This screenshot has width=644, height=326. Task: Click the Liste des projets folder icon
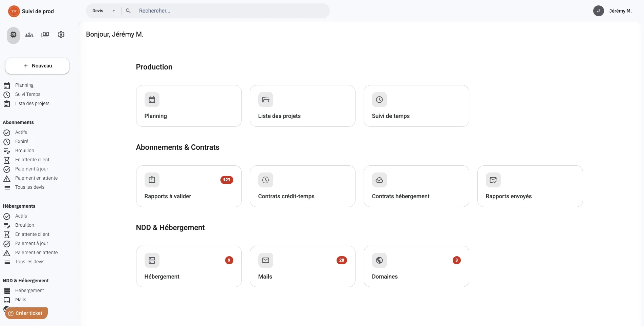265,100
